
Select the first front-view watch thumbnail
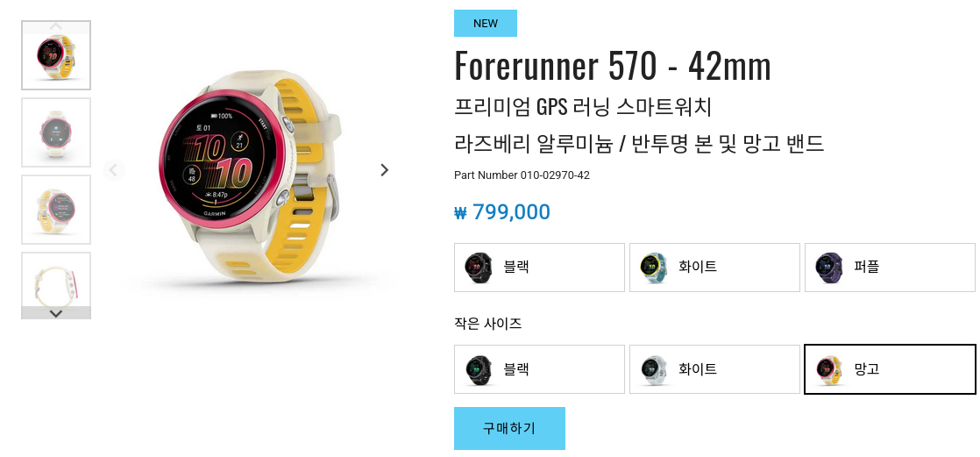[x=56, y=55]
